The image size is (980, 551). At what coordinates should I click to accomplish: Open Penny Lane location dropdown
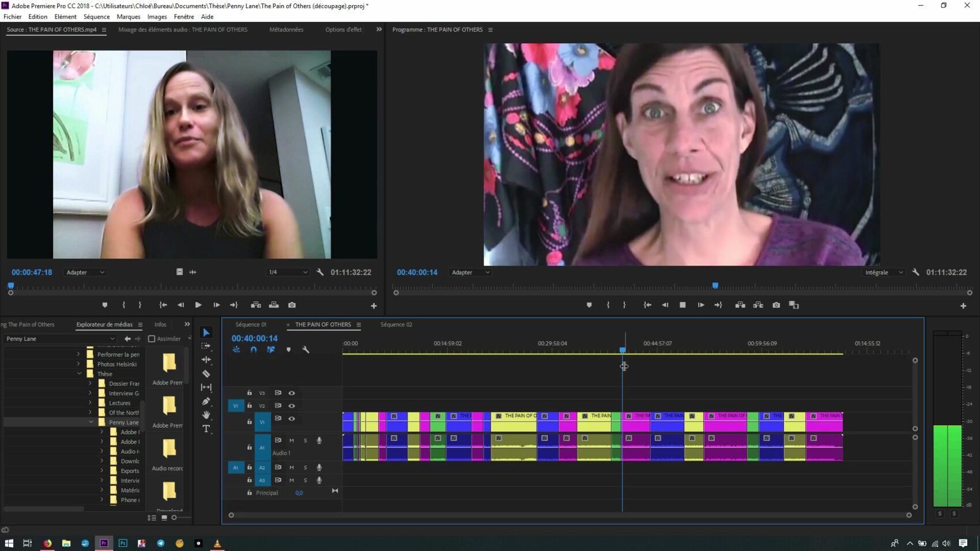coord(60,339)
